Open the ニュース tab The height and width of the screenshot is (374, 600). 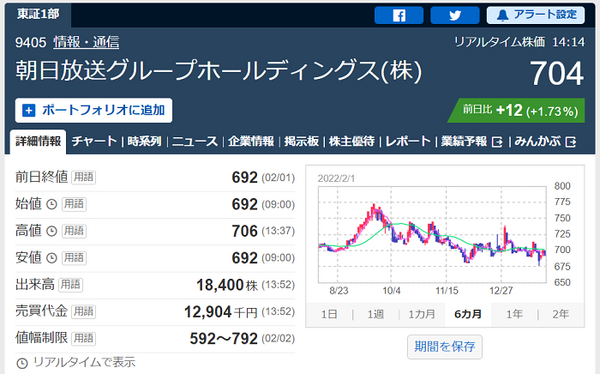click(x=195, y=142)
